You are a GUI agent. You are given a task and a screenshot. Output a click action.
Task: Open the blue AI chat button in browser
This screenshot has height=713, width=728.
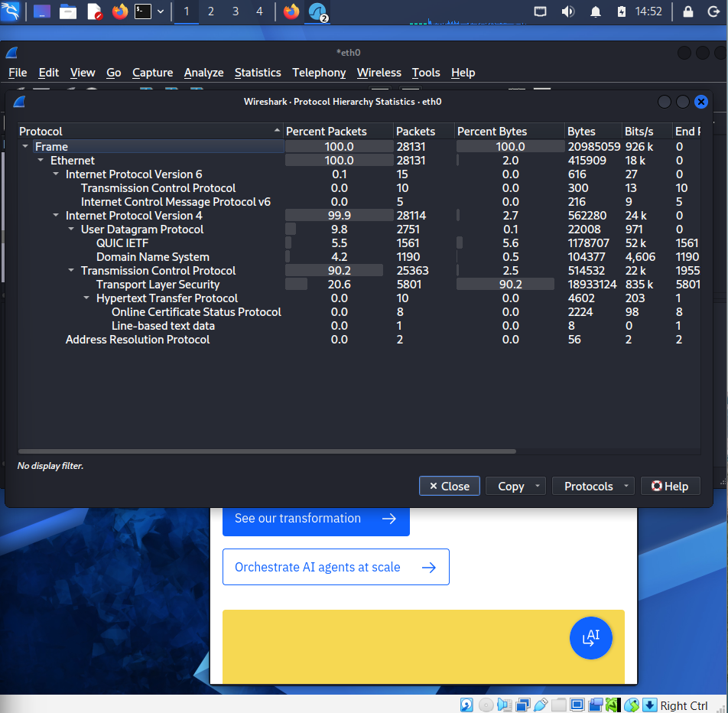coord(590,638)
